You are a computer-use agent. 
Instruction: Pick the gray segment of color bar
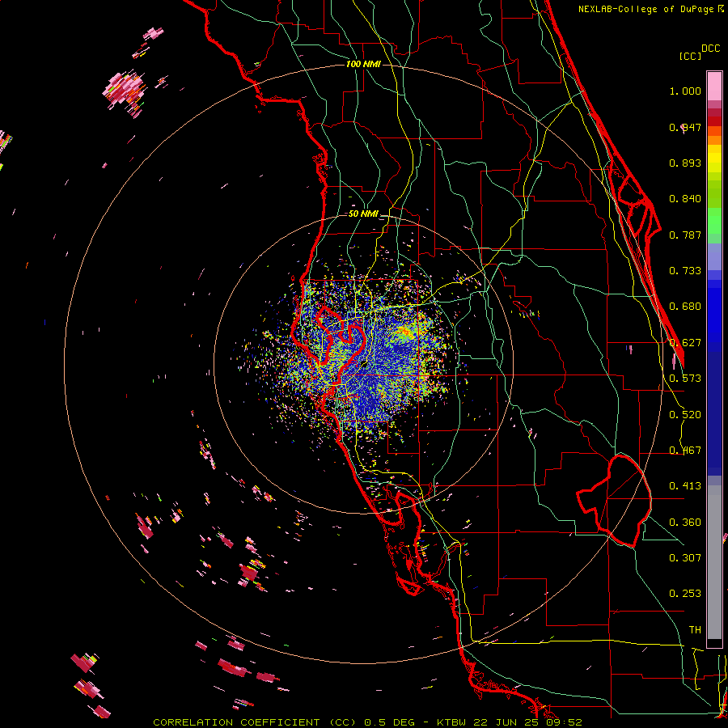(x=714, y=562)
